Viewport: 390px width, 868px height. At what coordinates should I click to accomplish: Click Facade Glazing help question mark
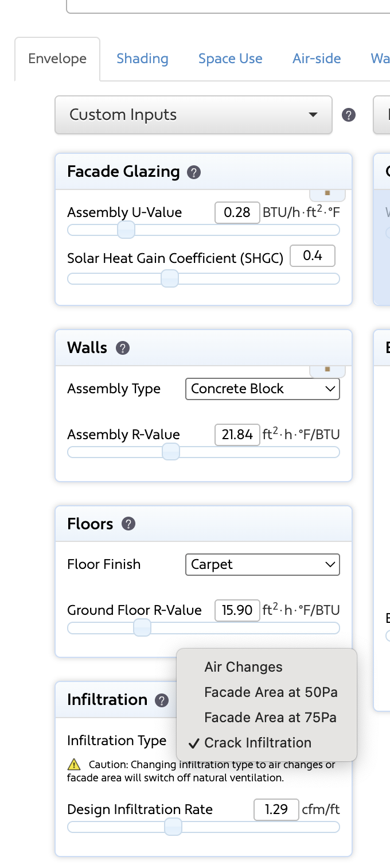coord(194,172)
